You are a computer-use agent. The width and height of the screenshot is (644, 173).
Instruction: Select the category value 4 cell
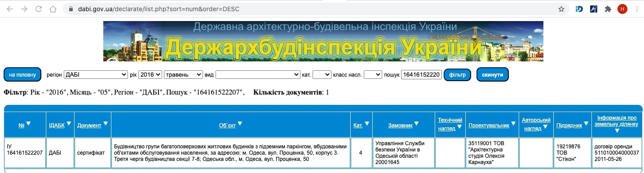pyautogui.click(x=361, y=153)
